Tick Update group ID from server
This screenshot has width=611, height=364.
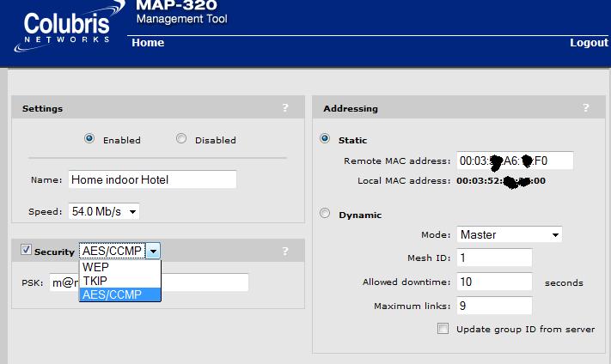tap(443, 328)
